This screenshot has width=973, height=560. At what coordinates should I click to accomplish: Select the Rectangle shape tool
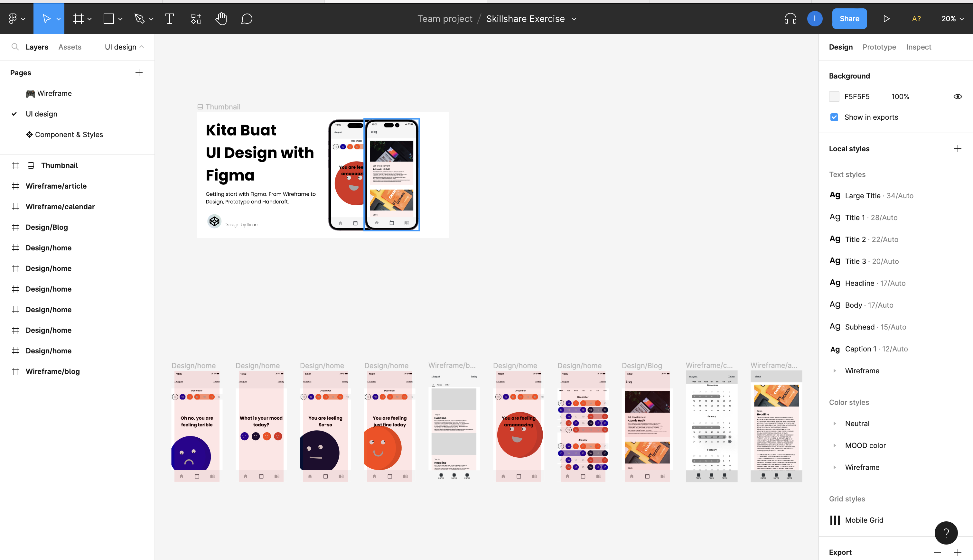[109, 18]
